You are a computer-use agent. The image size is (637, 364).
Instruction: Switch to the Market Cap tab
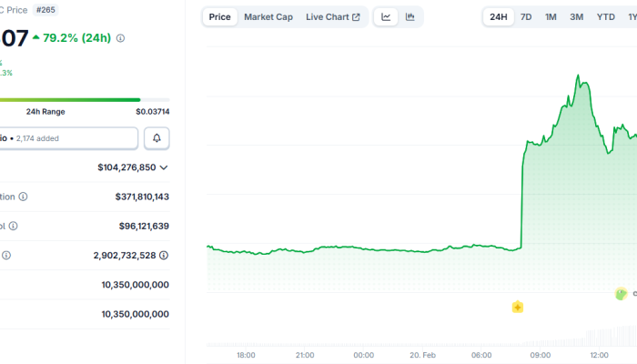coord(268,17)
